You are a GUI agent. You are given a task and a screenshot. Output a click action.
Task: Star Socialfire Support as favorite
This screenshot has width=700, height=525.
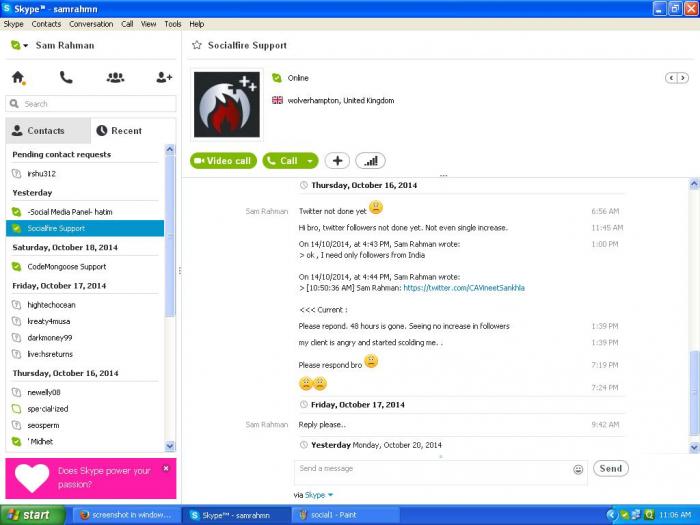(x=197, y=45)
